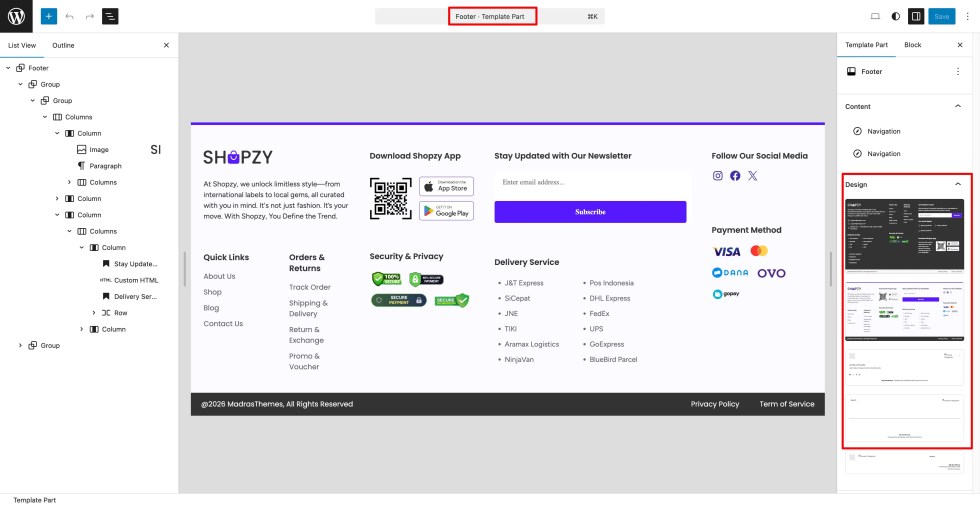Click the WordPress logo to exit editor
This screenshot has width=980, height=506.
(x=16, y=16)
